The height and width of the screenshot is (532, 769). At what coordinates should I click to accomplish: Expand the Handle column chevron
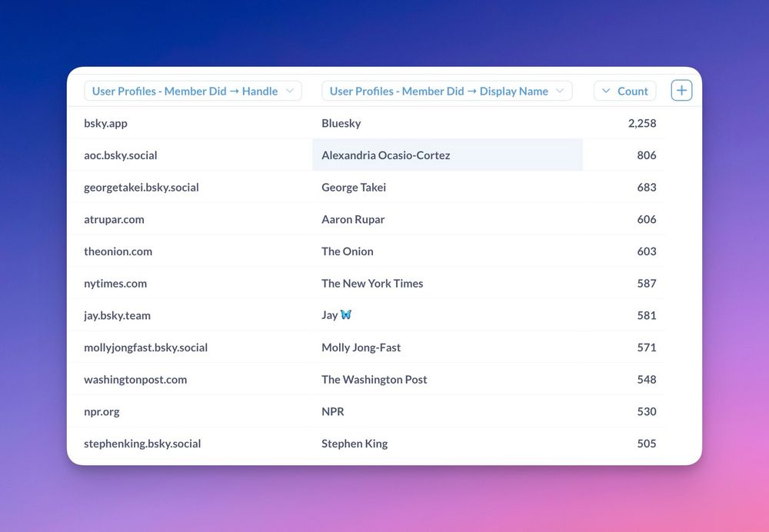290,91
